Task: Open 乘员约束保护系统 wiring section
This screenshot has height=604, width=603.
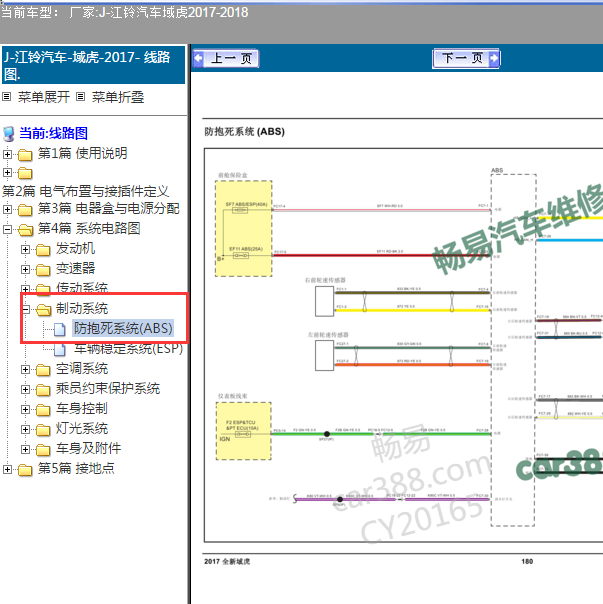Action: [x=108, y=389]
